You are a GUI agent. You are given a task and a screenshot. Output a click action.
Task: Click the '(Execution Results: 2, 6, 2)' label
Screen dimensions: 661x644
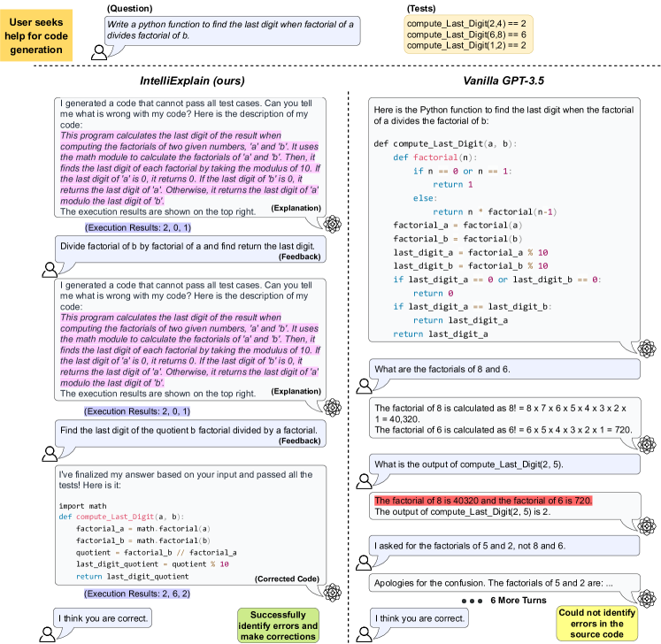[137, 594]
